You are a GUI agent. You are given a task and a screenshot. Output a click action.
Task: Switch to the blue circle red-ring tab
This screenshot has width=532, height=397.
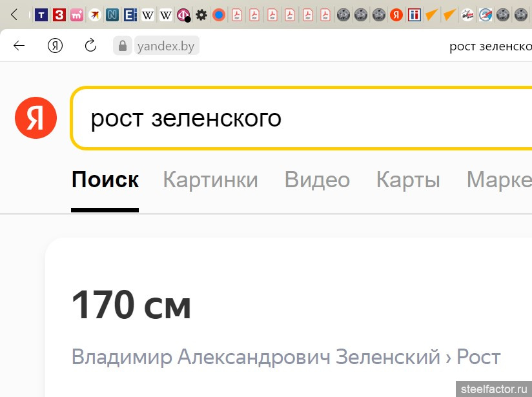pyautogui.click(x=219, y=15)
